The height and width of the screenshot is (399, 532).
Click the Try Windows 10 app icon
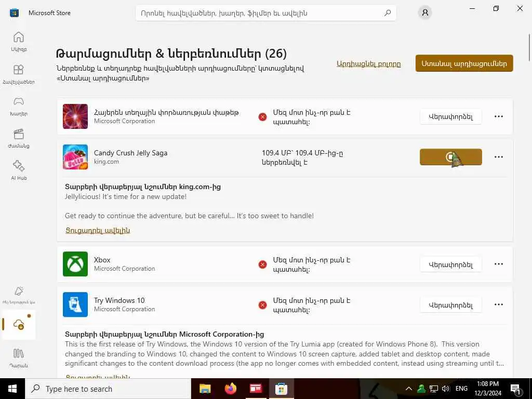coord(75,304)
